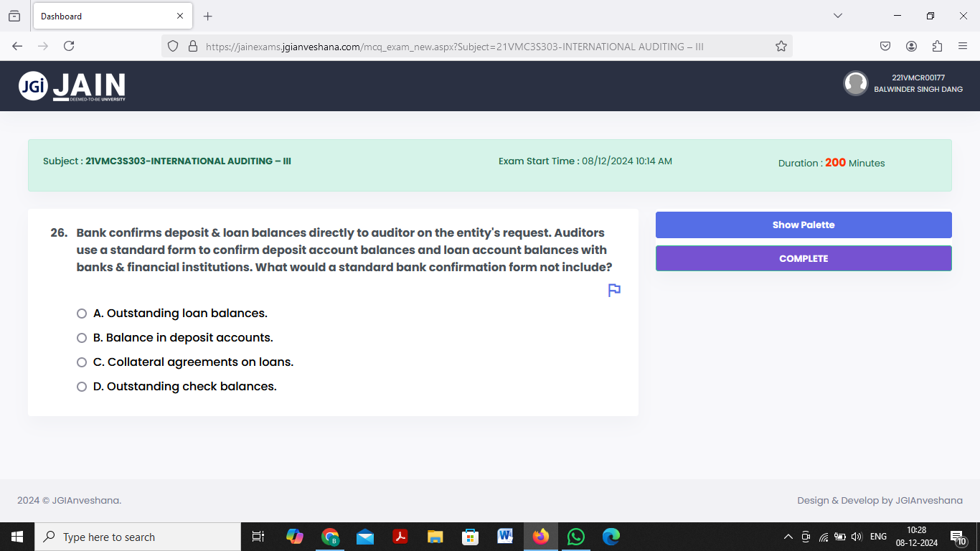Switch to the Dashboard browser tab
The image size is (980, 551).
coord(108,15)
